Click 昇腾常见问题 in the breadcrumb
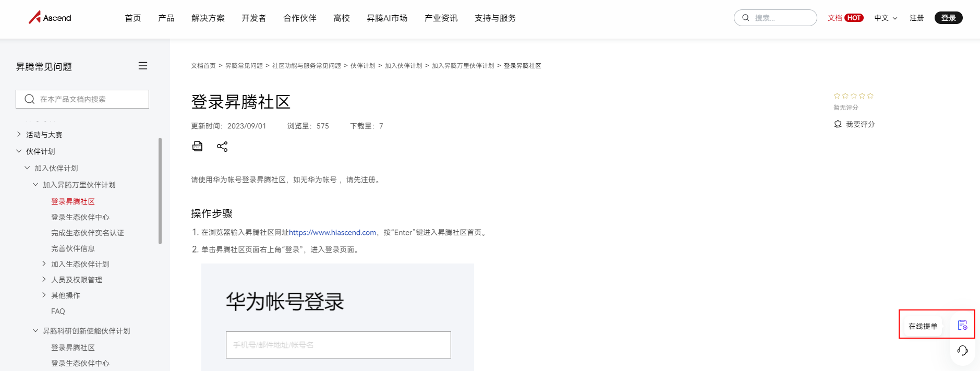Image resolution: width=980 pixels, height=371 pixels. [244, 66]
